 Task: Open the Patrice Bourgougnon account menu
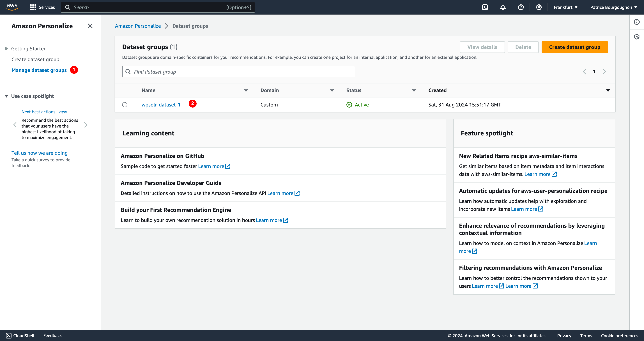point(613,7)
